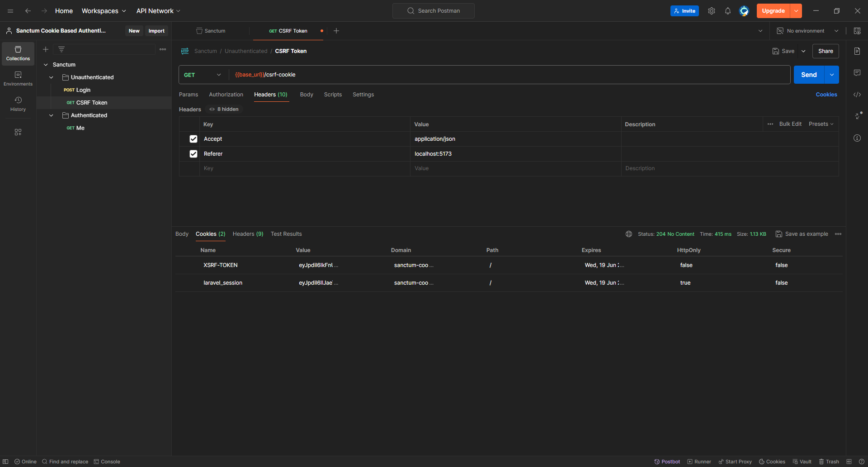Uncheck the Referer header checkbox
The height and width of the screenshot is (467, 868).
tap(193, 154)
